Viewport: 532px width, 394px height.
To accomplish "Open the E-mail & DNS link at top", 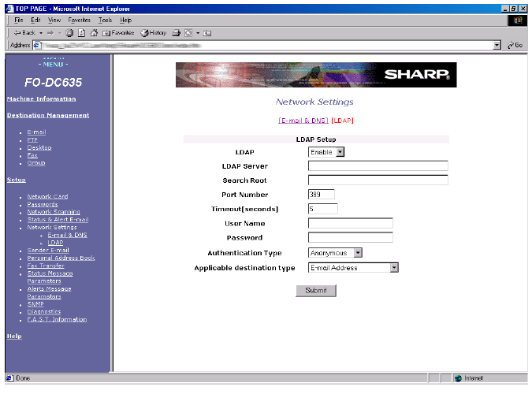I will point(303,121).
